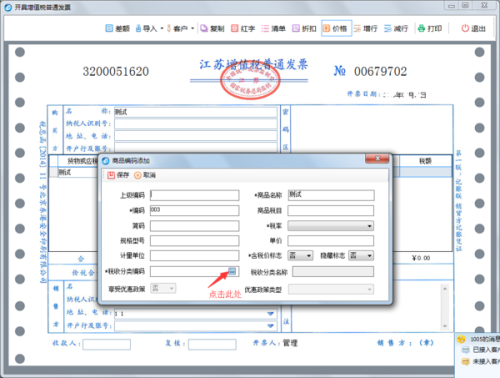Viewport: 500px width, 378px height.
Task: Click the 复制 (copy) toolbar icon
Action: tap(204, 28)
